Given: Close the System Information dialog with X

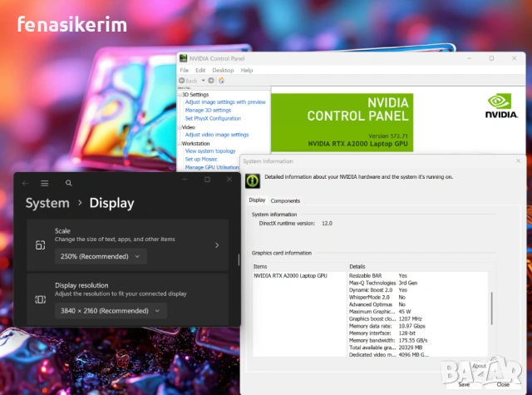Looking at the screenshot, I should point(518,160).
